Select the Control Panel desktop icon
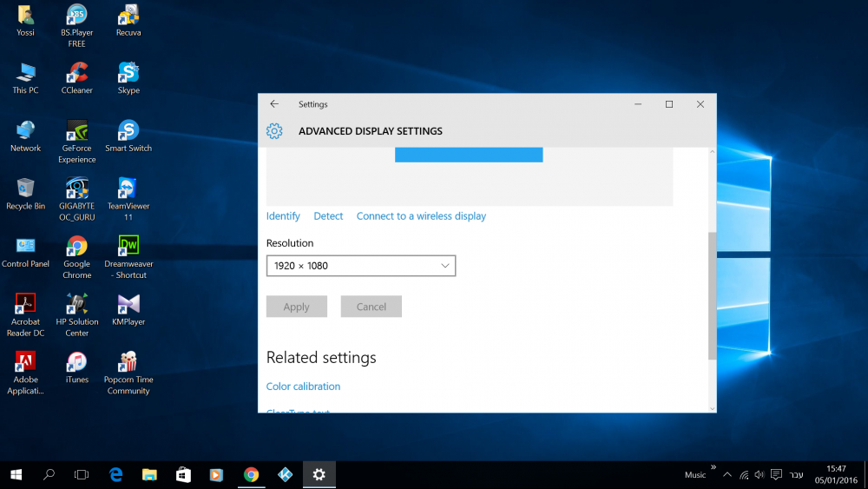The width and height of the screenshot is (868, 489). point(25,252)
